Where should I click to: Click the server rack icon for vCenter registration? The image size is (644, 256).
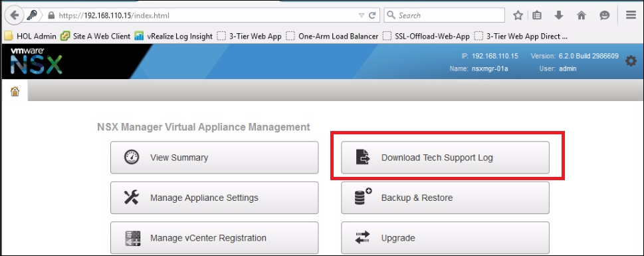point(133,238)
